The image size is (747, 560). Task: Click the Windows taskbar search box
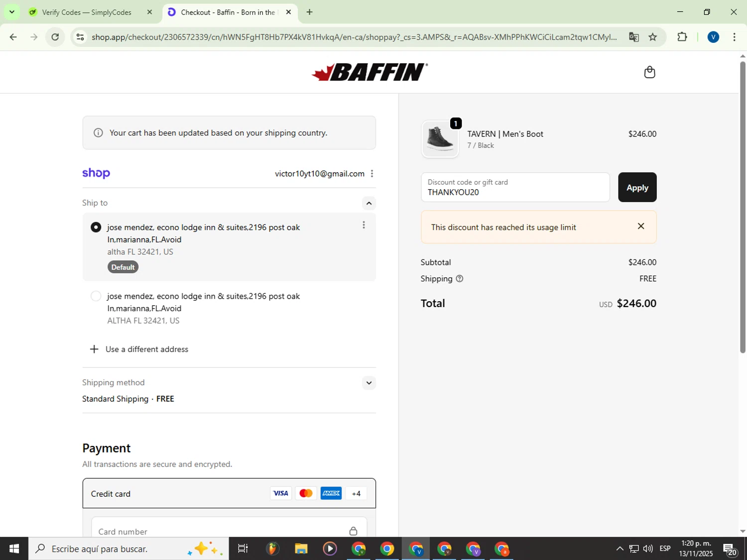tap(128, 549)
